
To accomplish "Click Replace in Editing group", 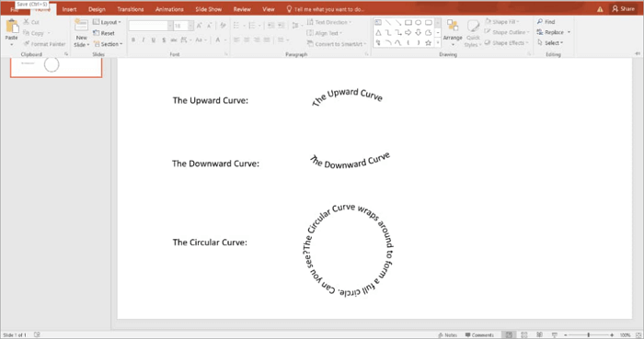I will click(553, 32).
